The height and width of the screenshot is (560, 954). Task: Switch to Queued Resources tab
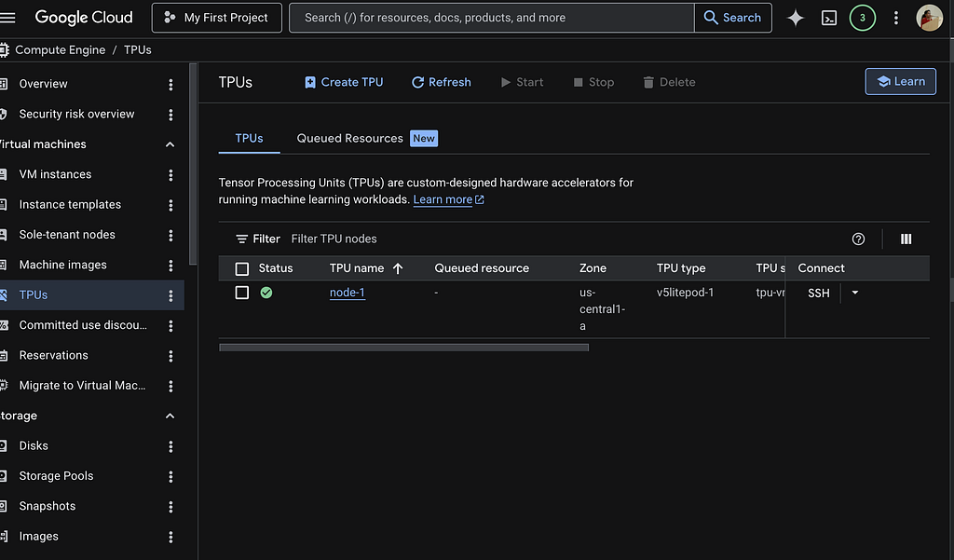pyautogui.click(x=367, y=138)
